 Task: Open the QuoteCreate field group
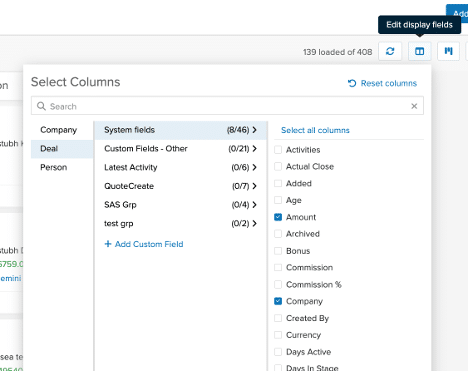point(181,186)
